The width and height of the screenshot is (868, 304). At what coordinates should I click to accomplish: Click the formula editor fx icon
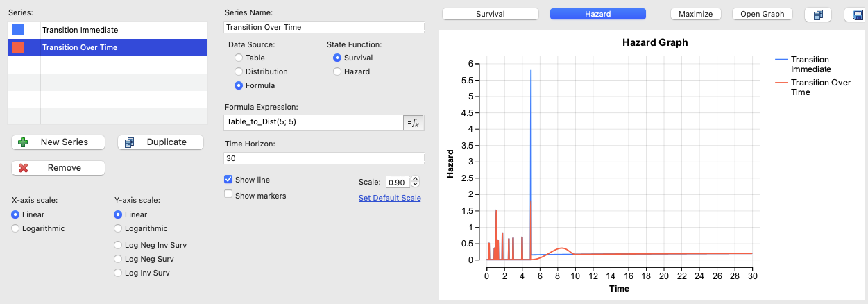pos(414,122)
